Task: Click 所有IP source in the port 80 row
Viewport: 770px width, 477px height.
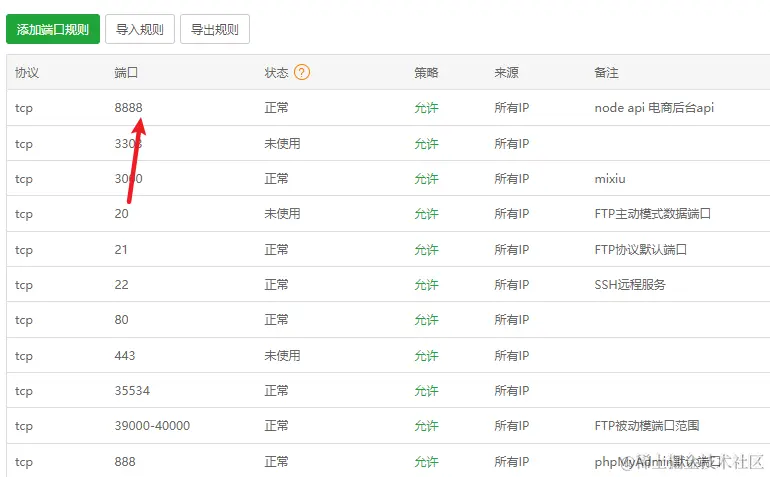Action: click(x=512, y=320)
